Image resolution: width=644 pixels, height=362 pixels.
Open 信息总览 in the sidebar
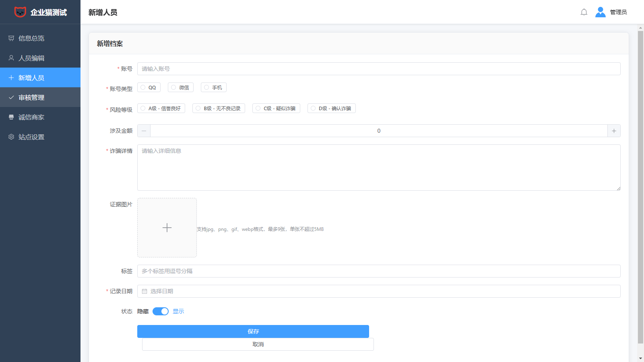[x=31, y=38]
